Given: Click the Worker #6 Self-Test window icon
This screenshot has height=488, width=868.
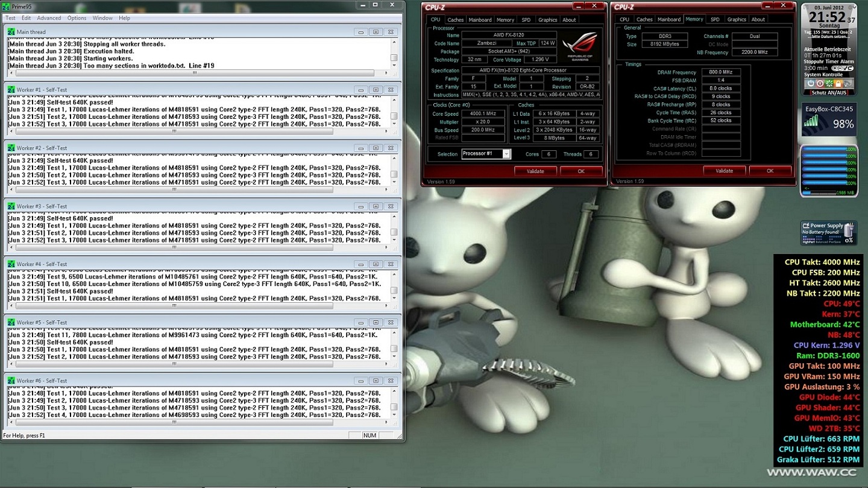Looking at the screenshot, I should [11, 381].
